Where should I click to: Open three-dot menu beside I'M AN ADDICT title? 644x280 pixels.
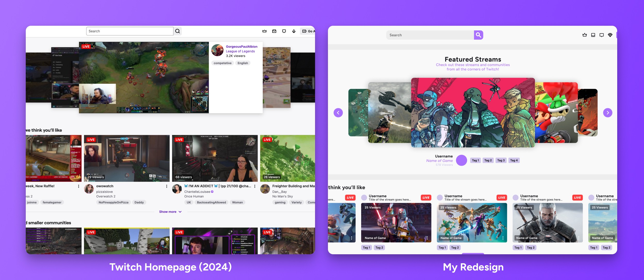[x=255, y=186]
